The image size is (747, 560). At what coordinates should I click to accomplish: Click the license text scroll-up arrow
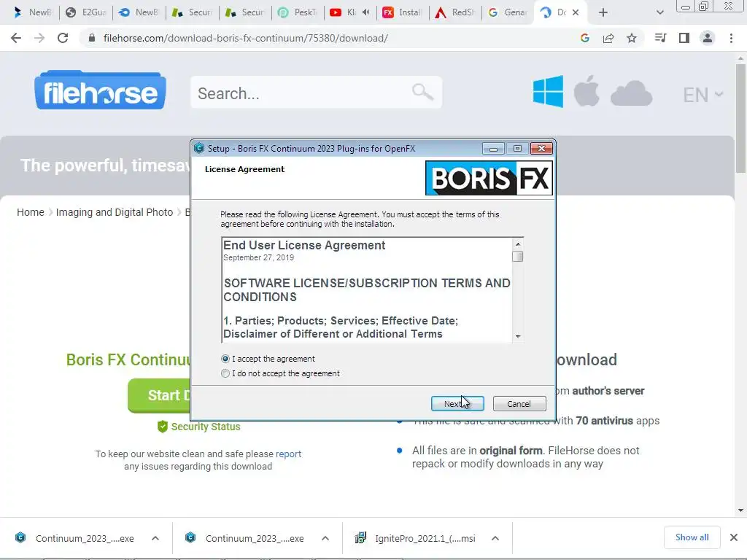tap(518, 244)
